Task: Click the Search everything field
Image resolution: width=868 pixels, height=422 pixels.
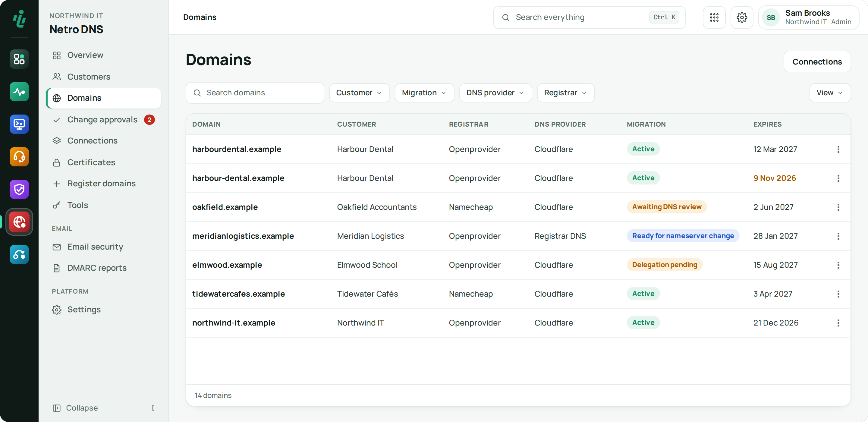Action: tap(589, 17)
